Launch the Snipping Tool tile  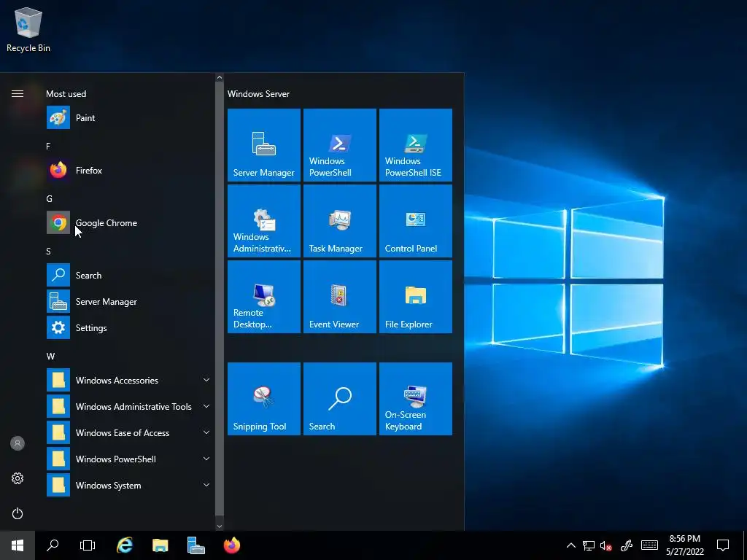tap(264, 399)
